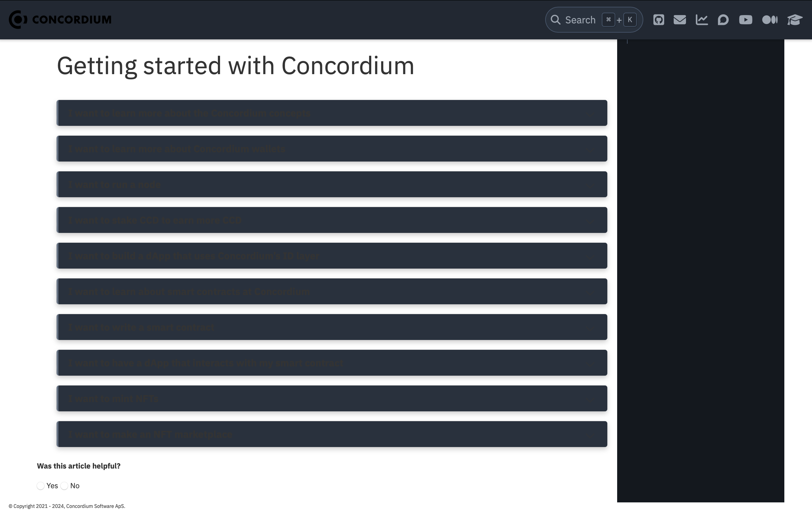
Task: Expand "stake CCD to earn more CCD"
Action: (332, 220)
